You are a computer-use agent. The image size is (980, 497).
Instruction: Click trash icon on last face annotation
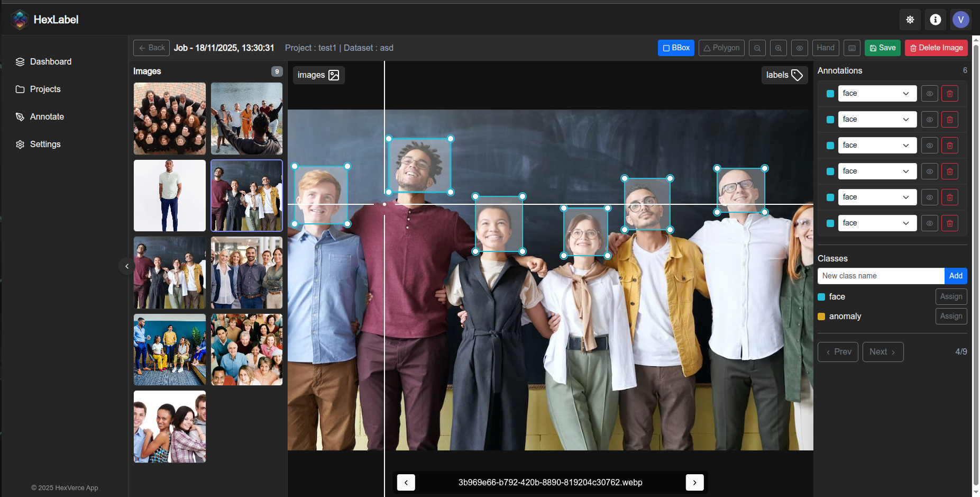click(949, 223)
